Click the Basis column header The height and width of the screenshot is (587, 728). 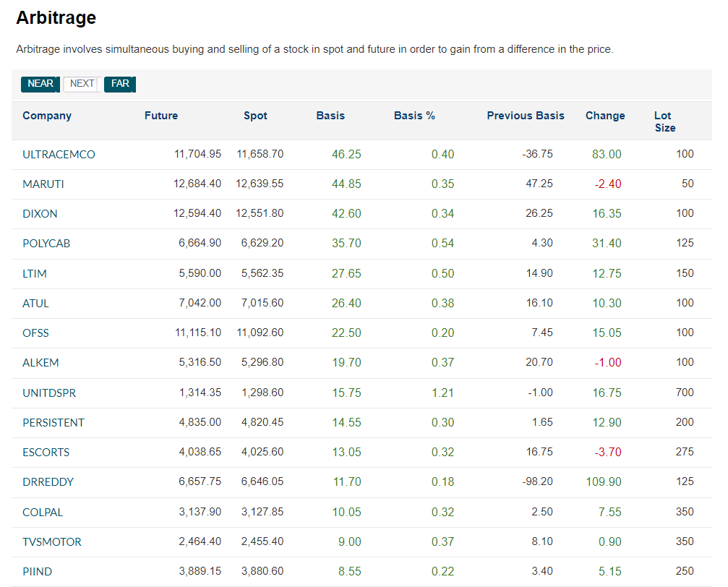tap(330, 116)
